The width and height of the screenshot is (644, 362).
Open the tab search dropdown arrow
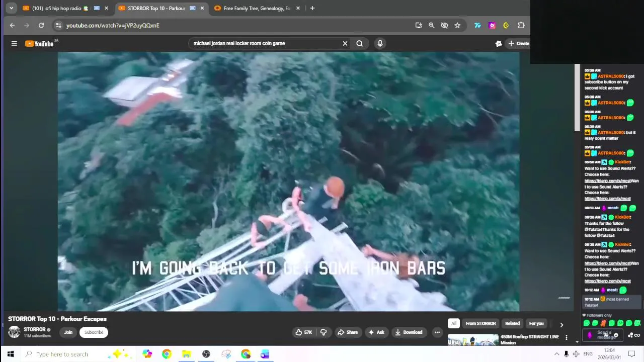11,8
